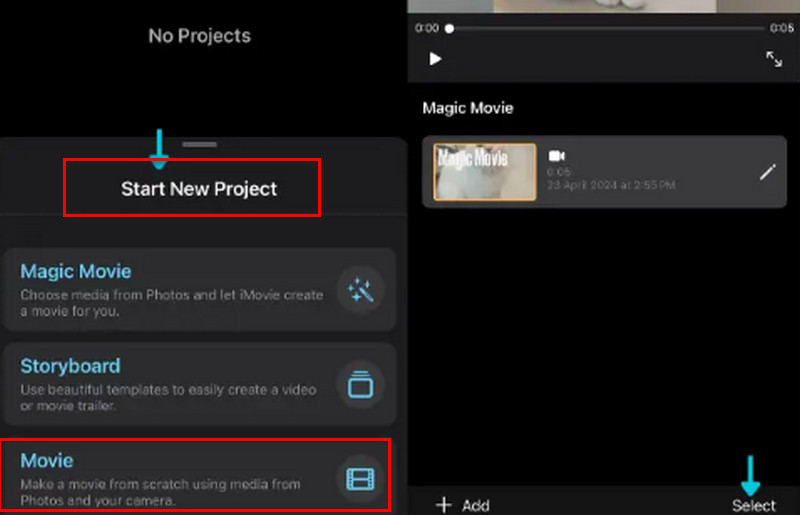Click the clip date 23 April 2024 text
This screenshot has width=800, height=515.
(x=611, y=185)
